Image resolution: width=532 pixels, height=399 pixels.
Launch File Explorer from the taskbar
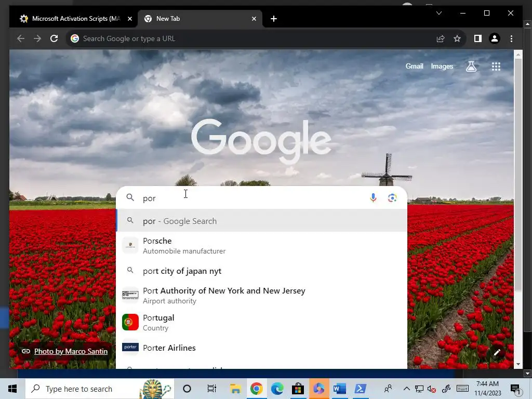click(x=235, y=389)
